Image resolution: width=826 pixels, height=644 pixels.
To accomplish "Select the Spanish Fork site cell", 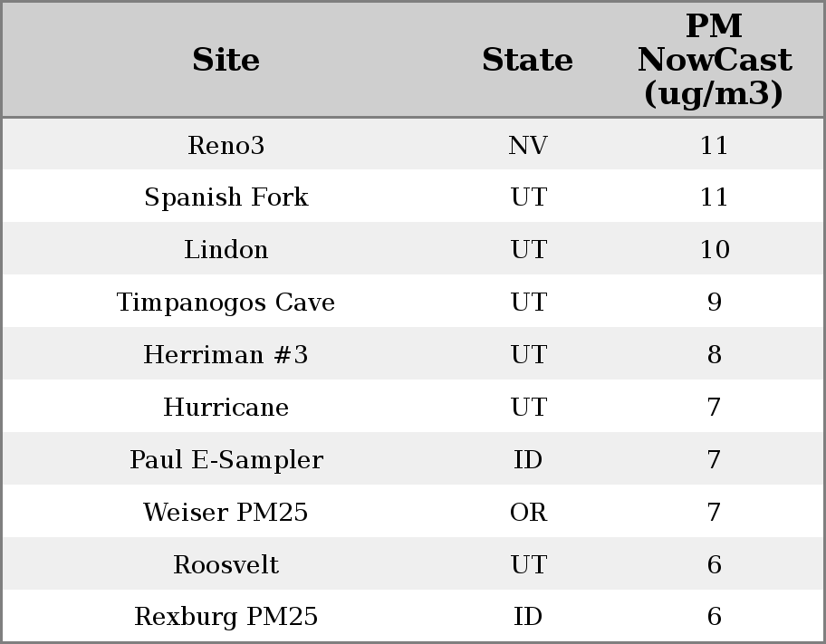I will click(226, 197).
